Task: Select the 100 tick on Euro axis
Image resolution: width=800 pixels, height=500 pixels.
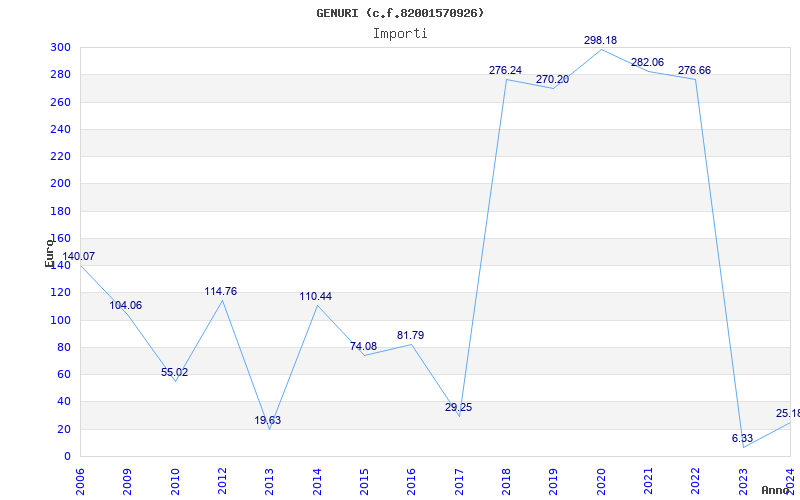Action: (x=60, y=320)
